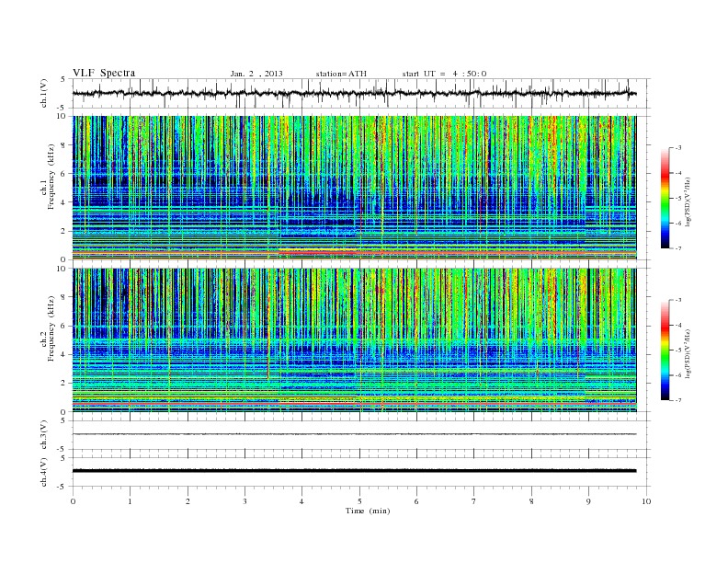Screen dimensions: 728x563
Task: Click the 'ch.4(V)' axis label
Action: (x=44, y=472)
